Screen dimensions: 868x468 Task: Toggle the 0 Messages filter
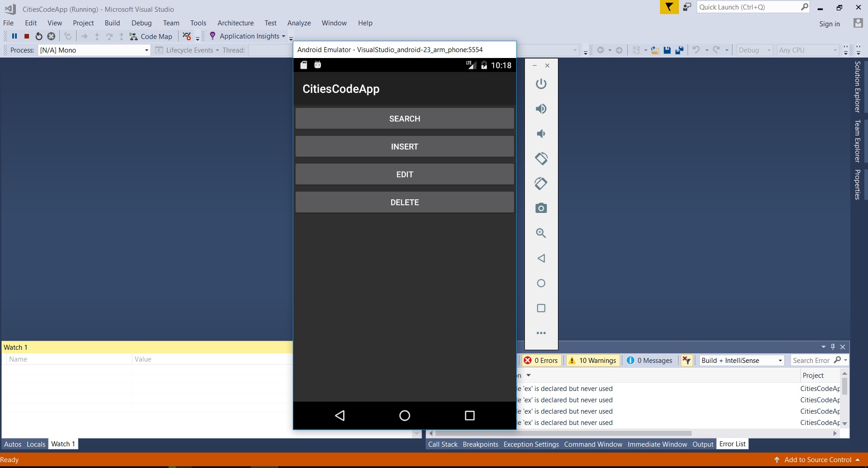coord(650,361)
